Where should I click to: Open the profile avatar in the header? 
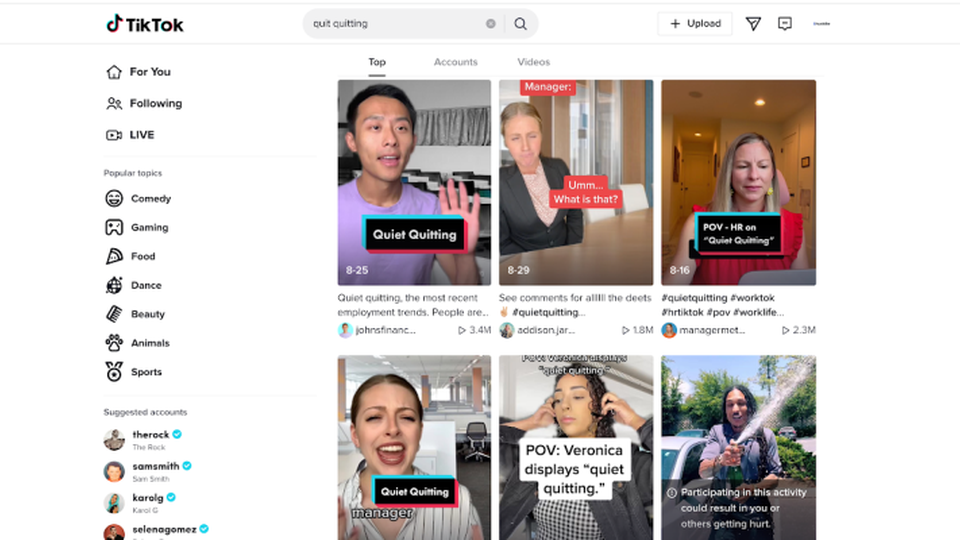[x=821, y=23]
